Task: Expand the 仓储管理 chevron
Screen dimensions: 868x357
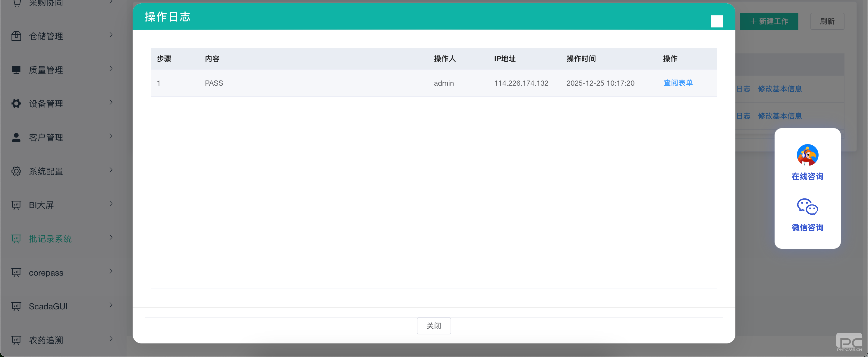Action: (x=111, y=35)
